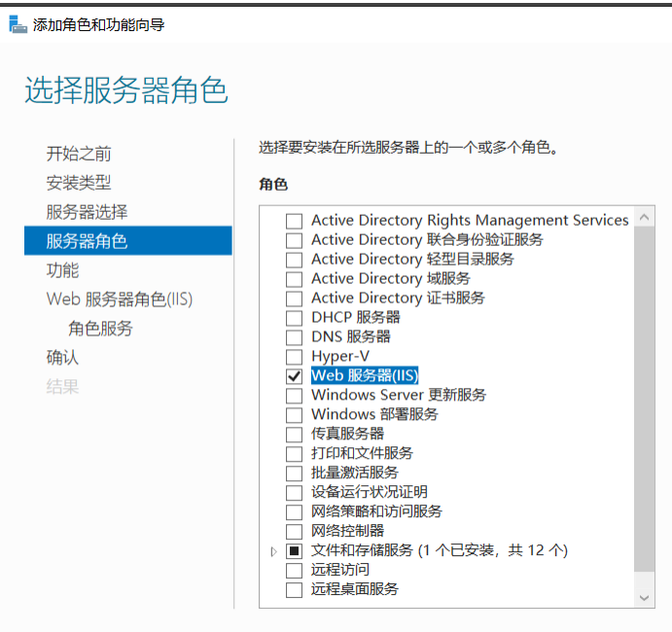Enable Windows Server 更新服务 checkbox
Screen dimensions: 672x632
[294, 395]
